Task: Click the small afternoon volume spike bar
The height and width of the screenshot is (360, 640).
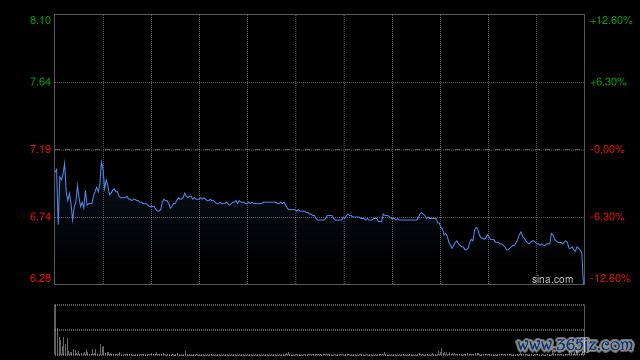Action: tap(441, 352)
